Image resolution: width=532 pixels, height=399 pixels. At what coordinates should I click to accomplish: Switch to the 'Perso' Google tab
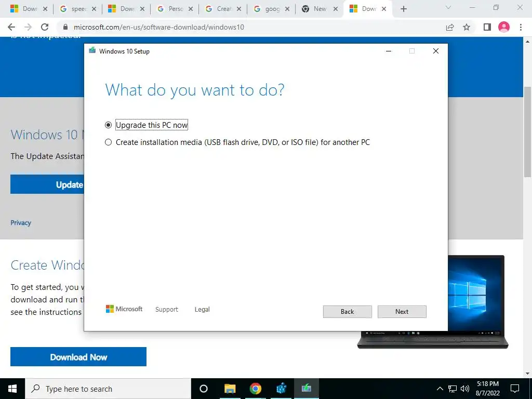[x=174, y=9]
